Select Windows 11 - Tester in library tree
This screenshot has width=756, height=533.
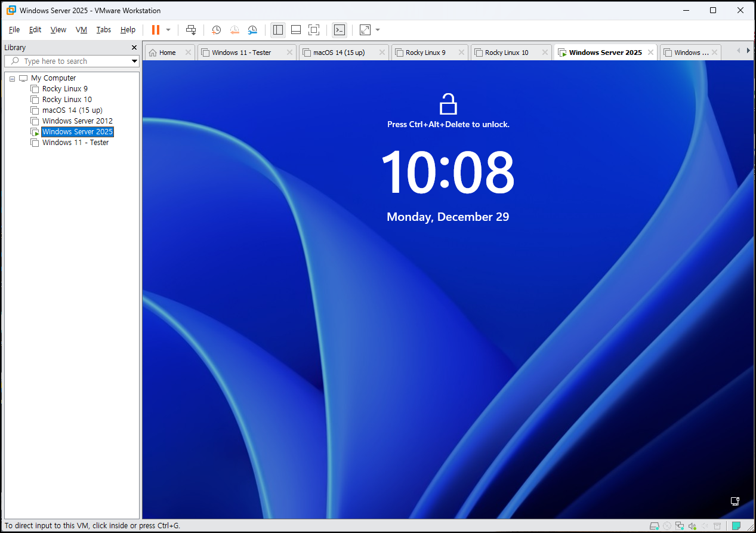pos(75,143)
